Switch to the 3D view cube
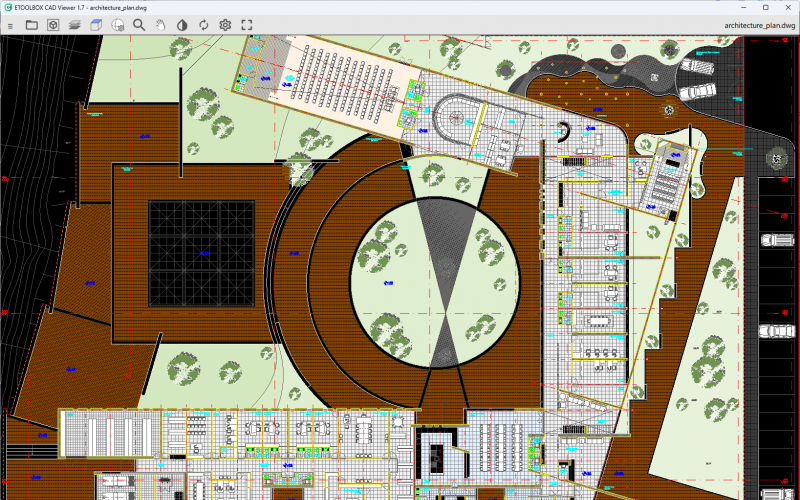The width and height of the screenshot is (800, 500). (x=97, y=24)
